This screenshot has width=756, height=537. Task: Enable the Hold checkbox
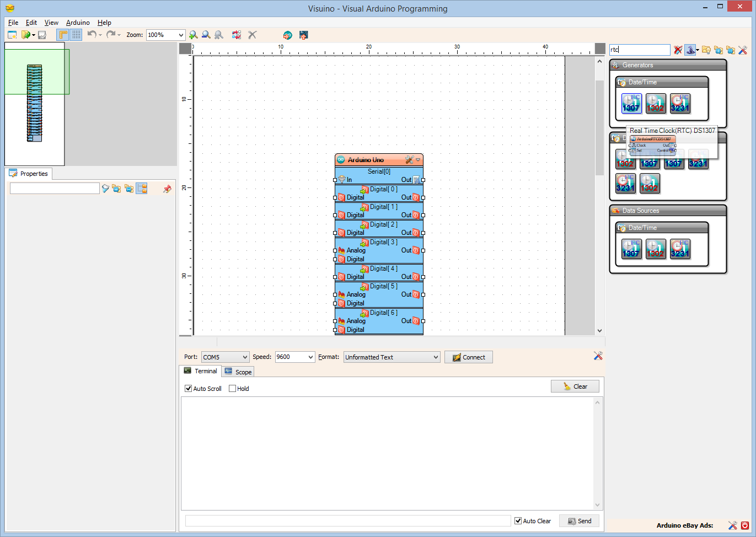(x=233, y=388)
